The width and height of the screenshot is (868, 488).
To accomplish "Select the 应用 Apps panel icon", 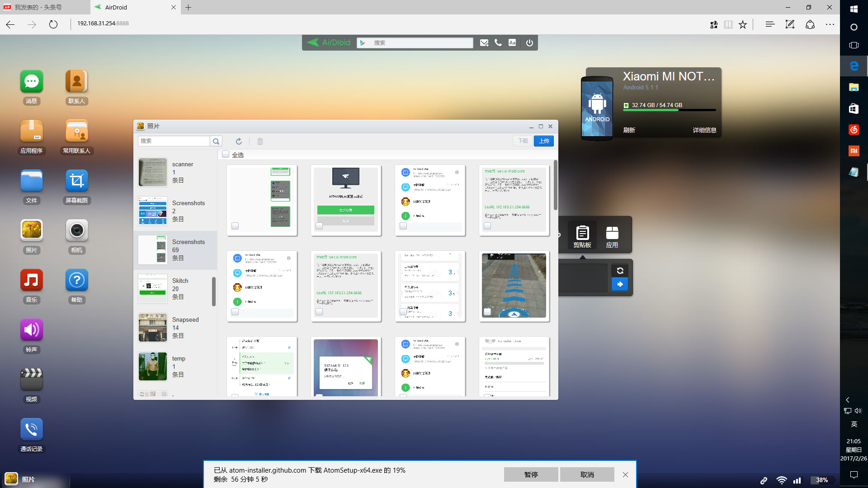I will 612,235.
